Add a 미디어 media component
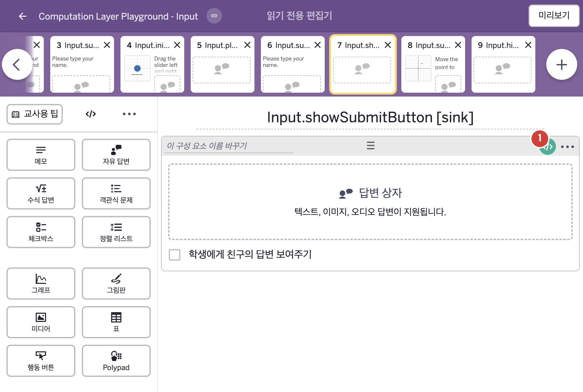Image resolution: width=583 pixels, height=392 pixels. (x=41, y=322)
